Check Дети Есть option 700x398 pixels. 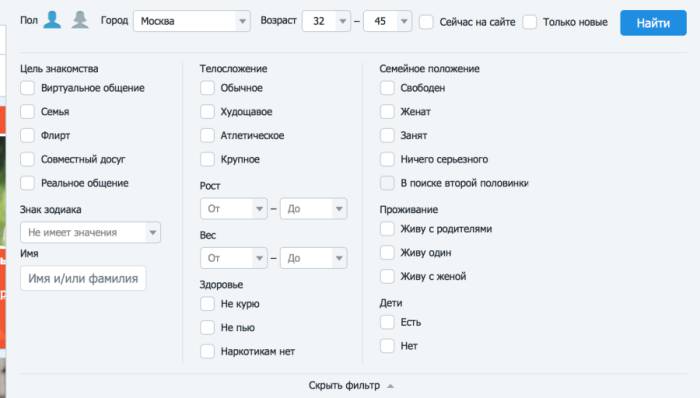click(387, 322)
